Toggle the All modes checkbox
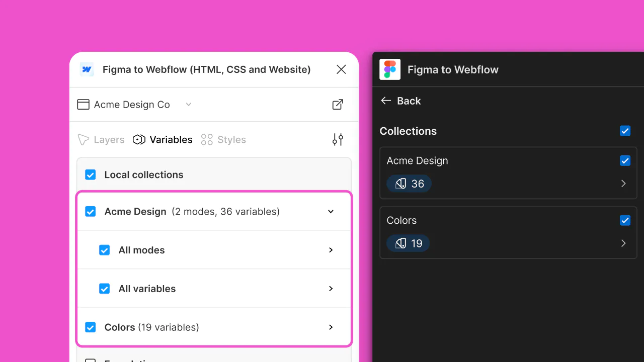This screenshot has height=362, width=644. 105,250
